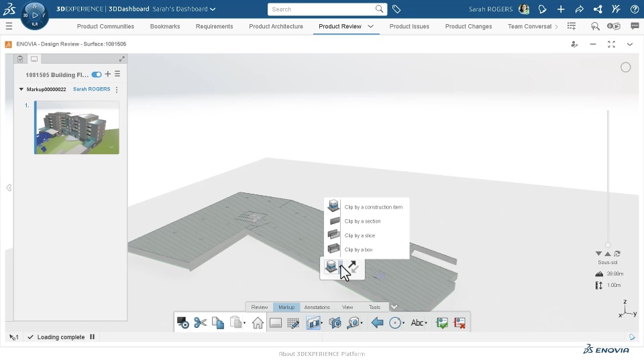Click the tag icon beside search
The height and width of the screenshot is (362, 644).
pyautogui.click(x=396, y=9)
